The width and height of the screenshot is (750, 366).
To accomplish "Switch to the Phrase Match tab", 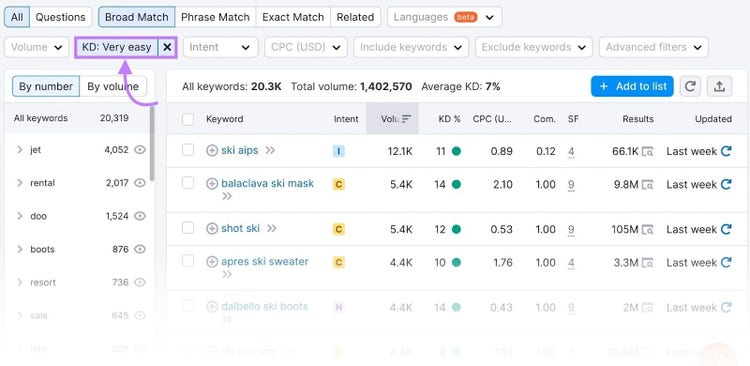I will [x=215, y=17].
